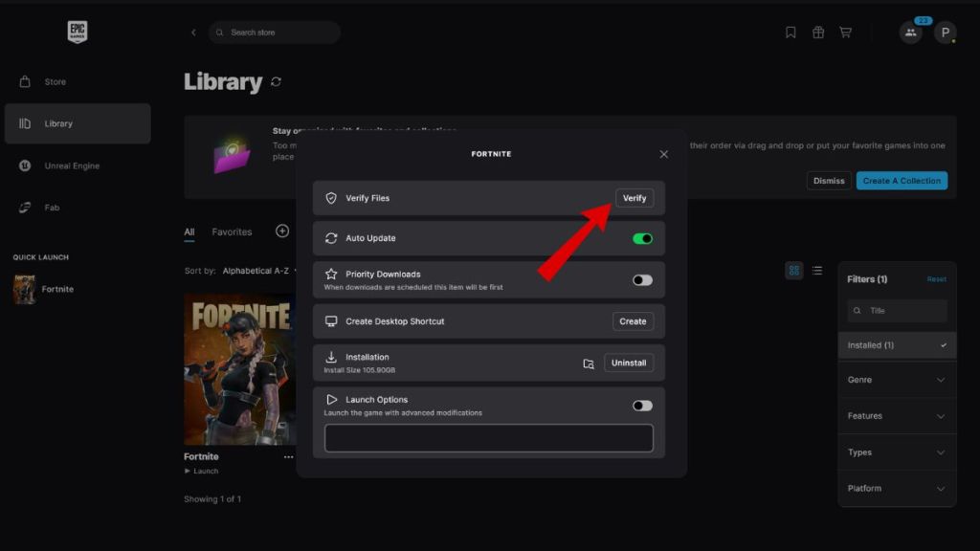Expand the Platform filter
980x551 pixels.
(897, 489)
